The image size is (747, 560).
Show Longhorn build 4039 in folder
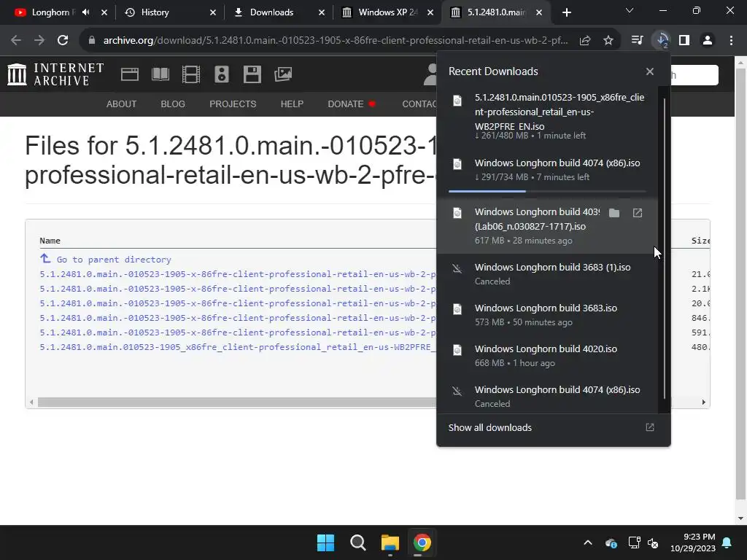point(614,213)
